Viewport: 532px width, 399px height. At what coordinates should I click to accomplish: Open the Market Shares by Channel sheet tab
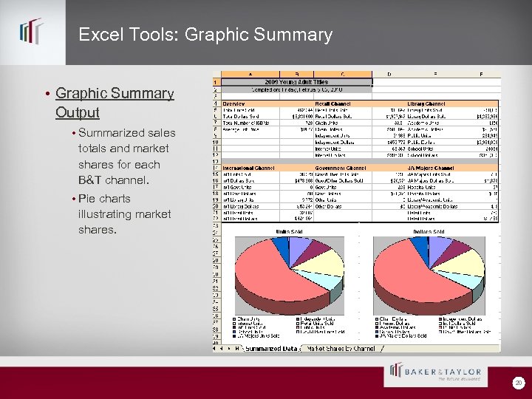pyautogui.click(x=341, y=349)
